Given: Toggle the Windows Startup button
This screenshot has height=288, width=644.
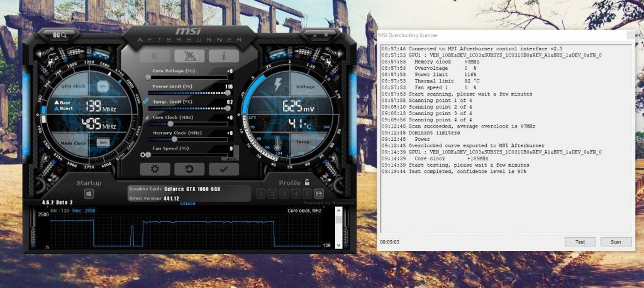Looking at the screenshot, I should tap(89, 194).
